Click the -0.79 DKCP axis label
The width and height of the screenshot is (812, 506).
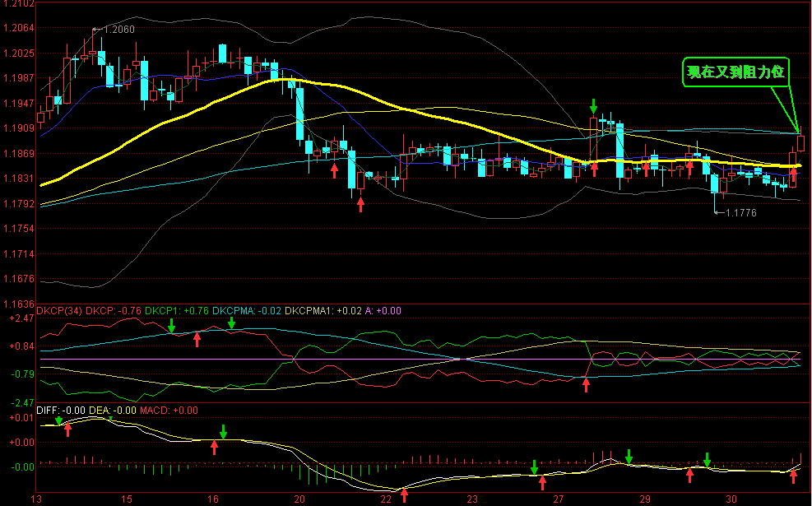pos(21,374)
